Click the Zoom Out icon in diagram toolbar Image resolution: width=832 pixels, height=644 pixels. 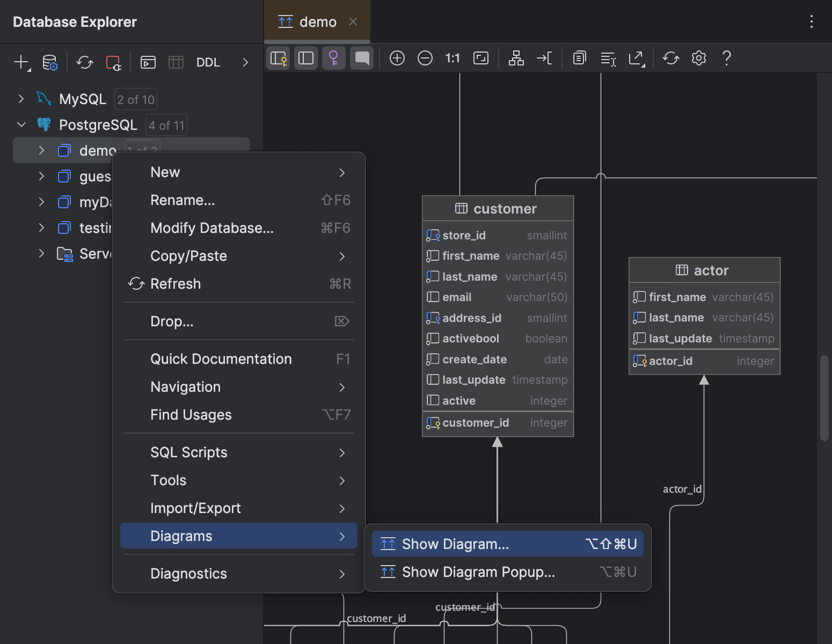425,58
